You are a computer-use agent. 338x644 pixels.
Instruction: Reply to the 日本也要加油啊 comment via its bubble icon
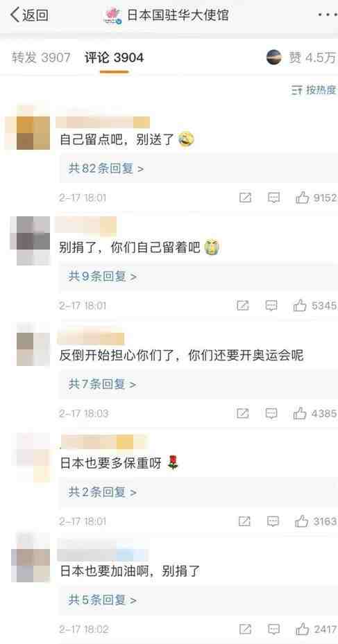point(274,629)
